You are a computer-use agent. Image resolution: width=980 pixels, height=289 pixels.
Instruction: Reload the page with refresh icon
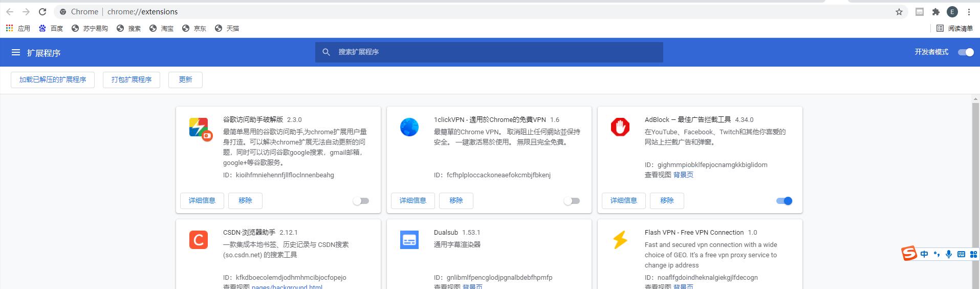(42, 12)
